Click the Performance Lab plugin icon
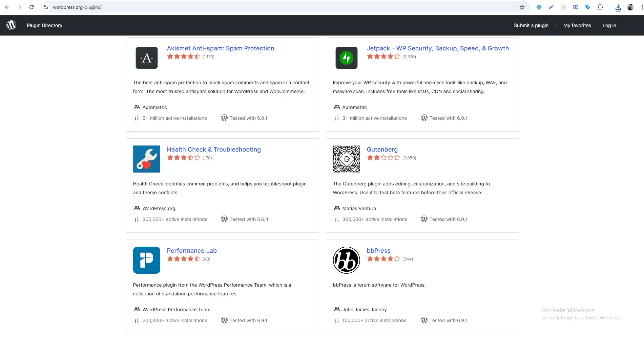 click(146, 260)
